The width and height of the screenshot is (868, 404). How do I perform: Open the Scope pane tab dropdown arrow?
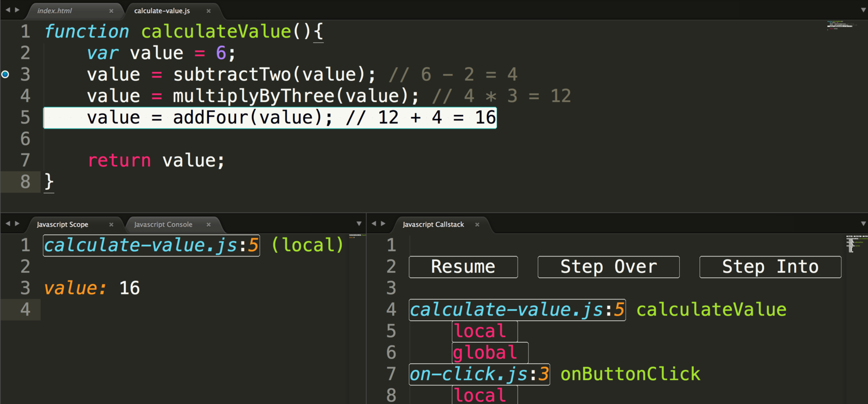359,223
